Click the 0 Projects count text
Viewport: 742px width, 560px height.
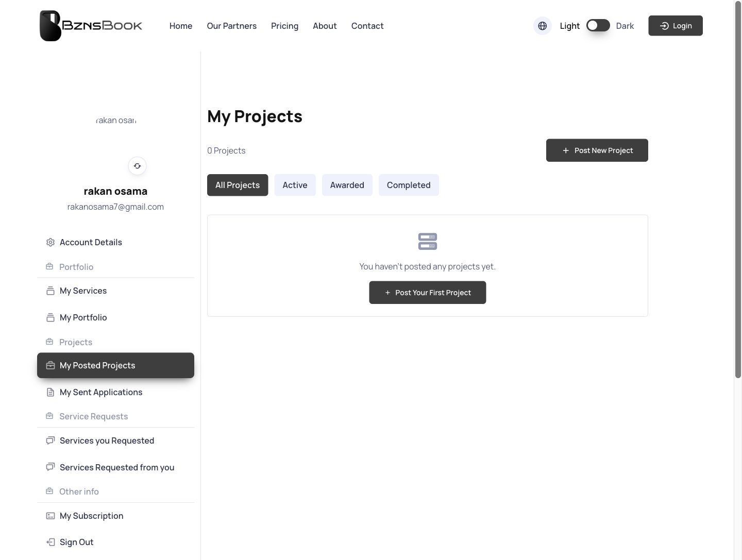click(x=226, y=150)
